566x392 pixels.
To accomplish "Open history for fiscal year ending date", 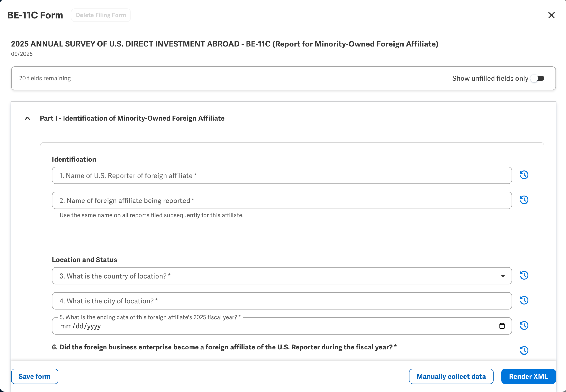I will pyautogui.click(x=524, y=325).
